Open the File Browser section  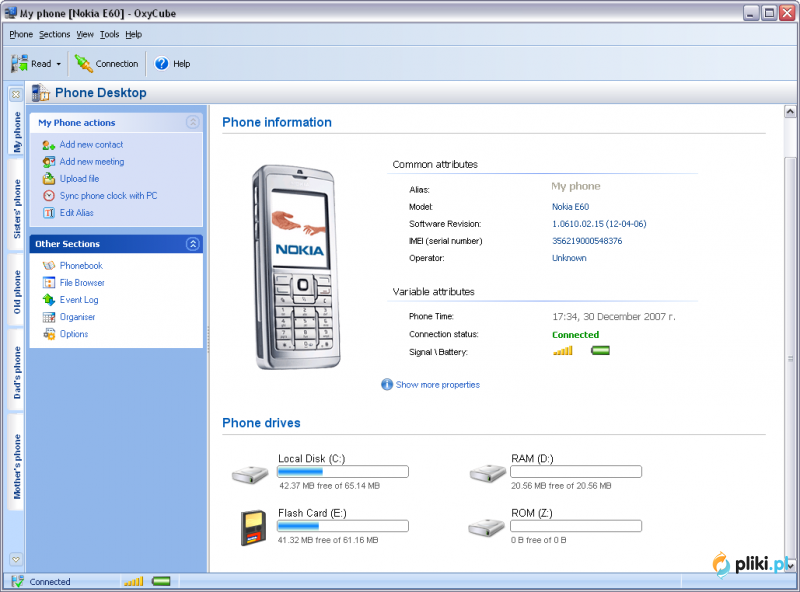click(82, 283)
